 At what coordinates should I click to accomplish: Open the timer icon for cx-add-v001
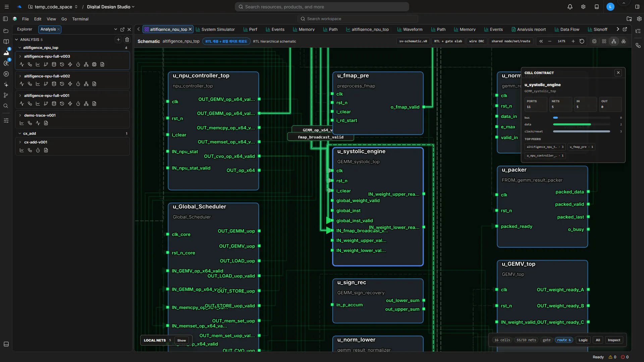click(x=38, y=150)
